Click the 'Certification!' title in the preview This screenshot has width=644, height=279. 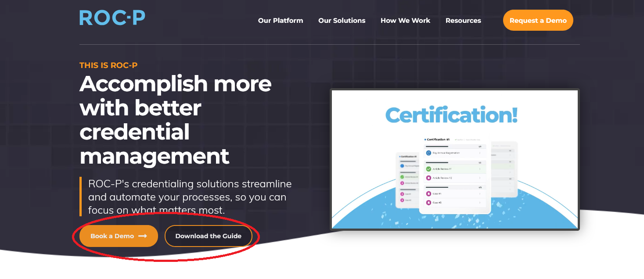point(452,115)
